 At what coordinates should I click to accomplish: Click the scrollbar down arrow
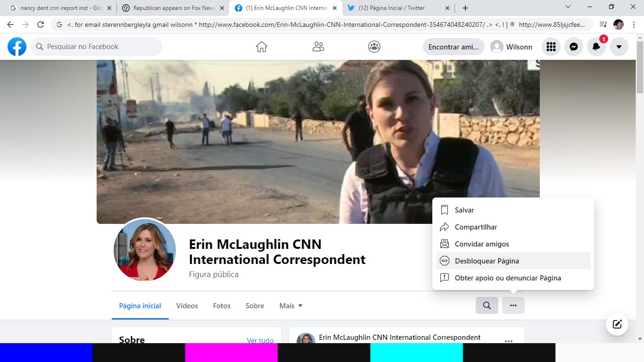tap(640, 339)
